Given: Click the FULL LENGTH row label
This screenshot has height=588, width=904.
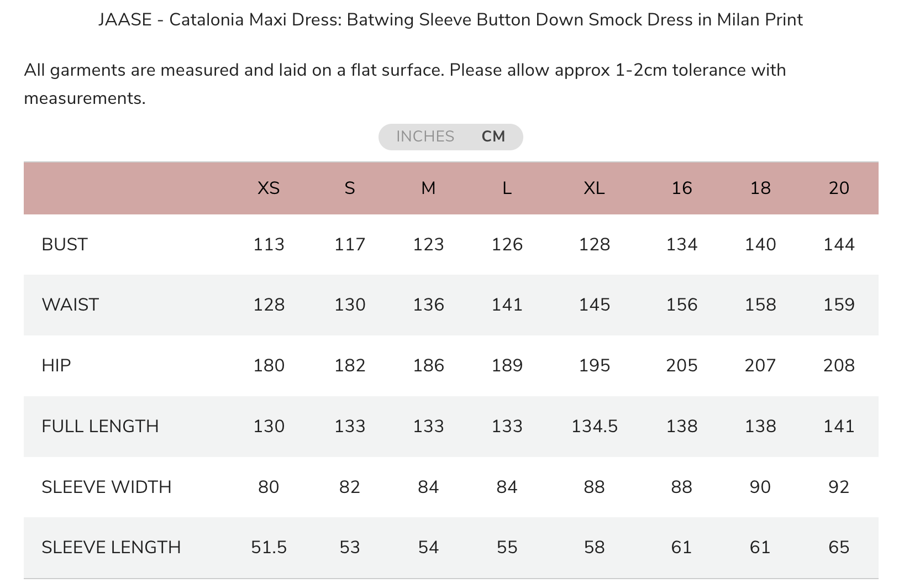Looking at the screenshot, I should click(x=100, y=426).
